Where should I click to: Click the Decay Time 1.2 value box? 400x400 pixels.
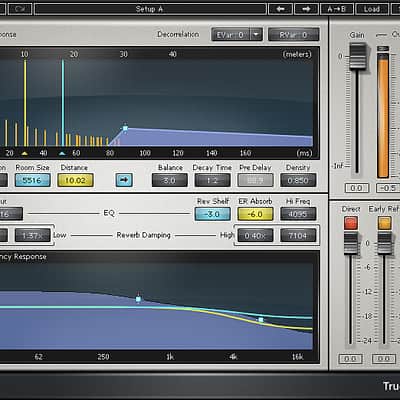[x=212, y=180]
